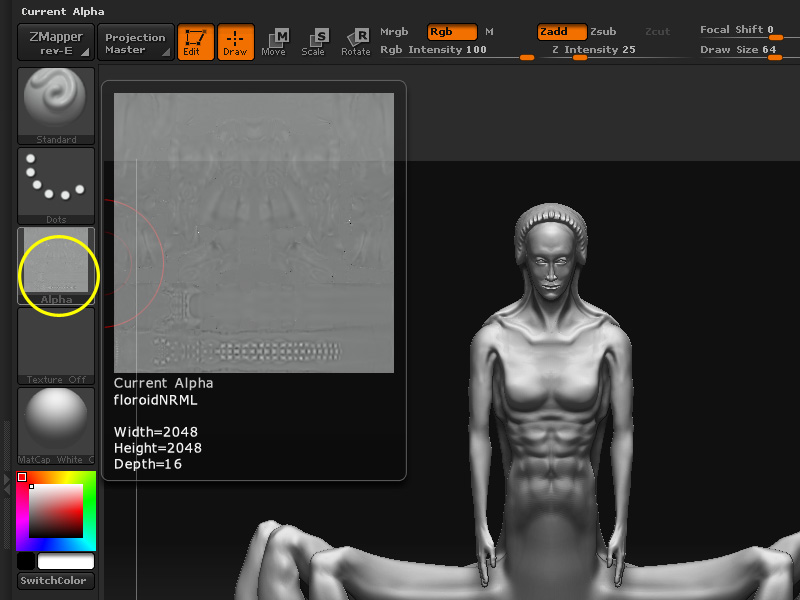
Task: Open the Texture Off selector
Action: pyautogui.click(x=55, y=345)
